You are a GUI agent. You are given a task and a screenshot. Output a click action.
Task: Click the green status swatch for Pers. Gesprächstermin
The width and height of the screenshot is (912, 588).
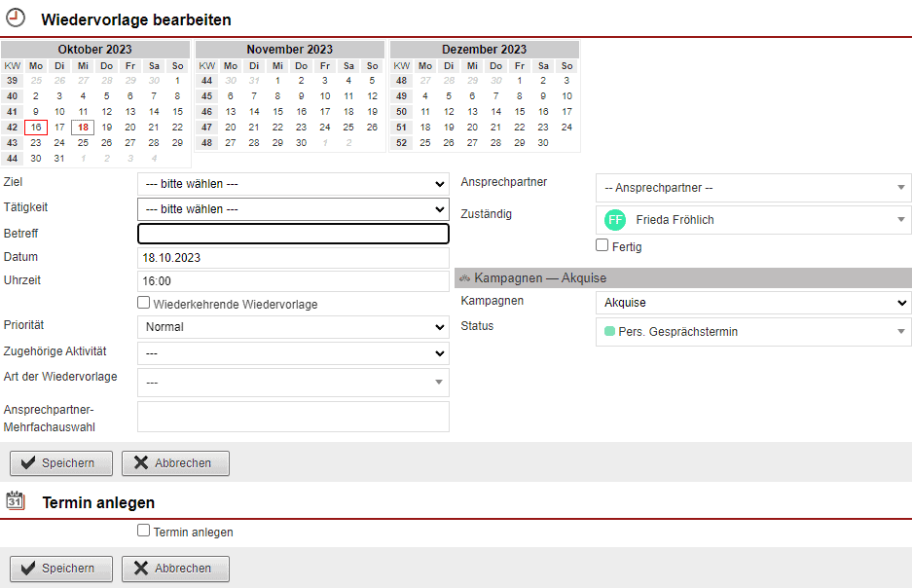pyautogui.click(x=609, y=332)
